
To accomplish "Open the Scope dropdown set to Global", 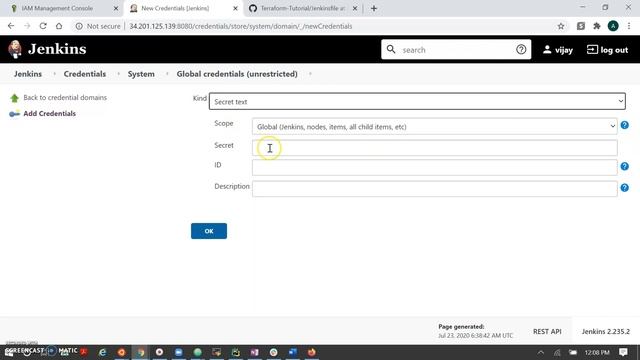I will coord(434,127).
